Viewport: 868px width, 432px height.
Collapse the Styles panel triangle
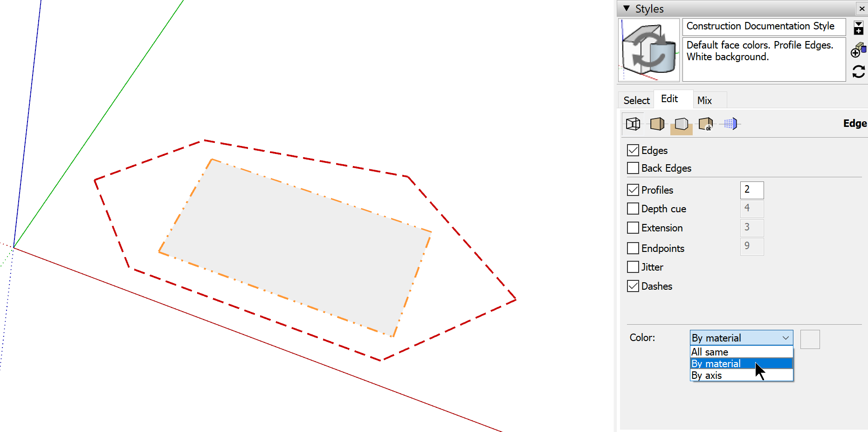tap(627, 8)
